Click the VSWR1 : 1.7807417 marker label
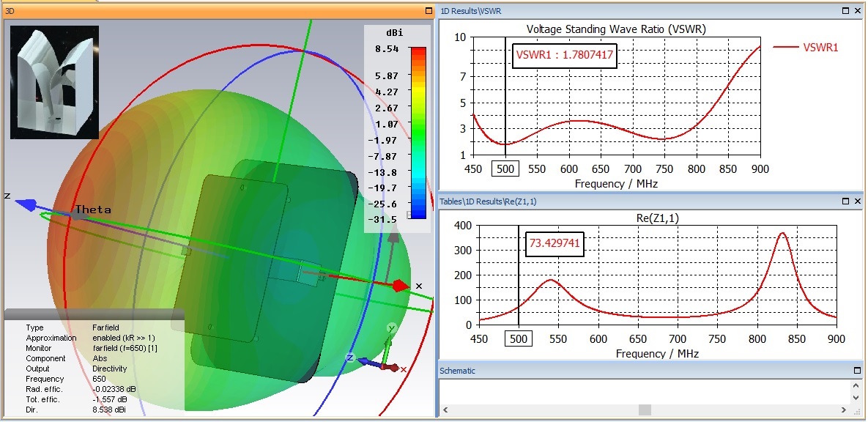The width and height of the screenshot is (868, 422). click(x=564, y=54)
